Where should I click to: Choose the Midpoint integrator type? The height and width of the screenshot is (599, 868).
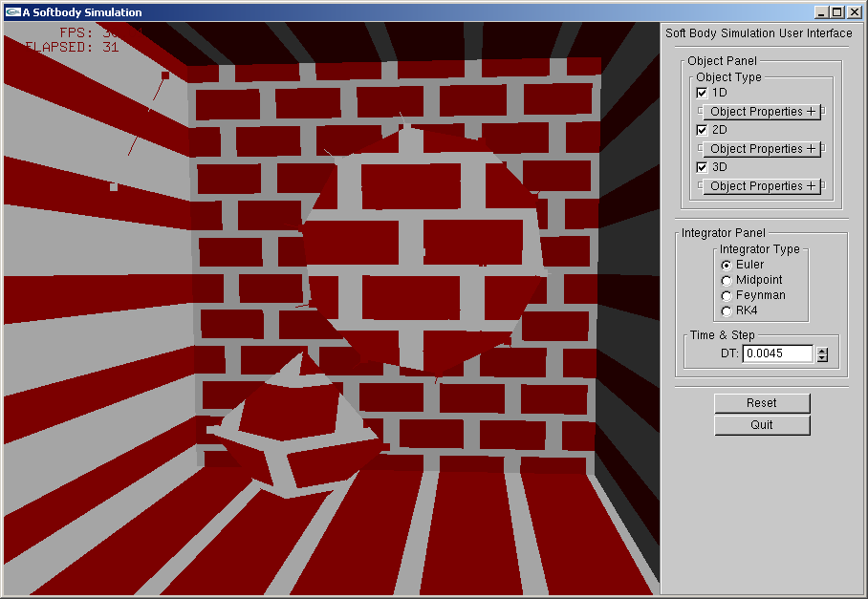pos(727,280)
